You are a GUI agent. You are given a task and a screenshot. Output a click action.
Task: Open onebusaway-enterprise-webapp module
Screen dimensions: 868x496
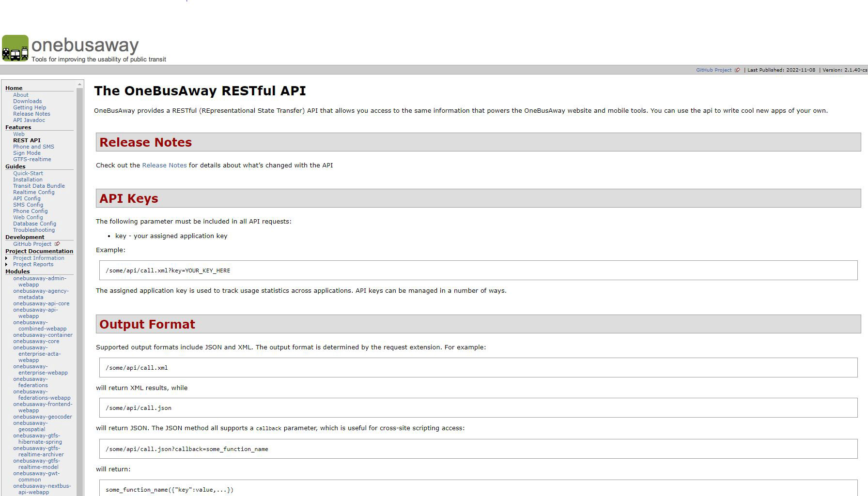pos(40,369)
